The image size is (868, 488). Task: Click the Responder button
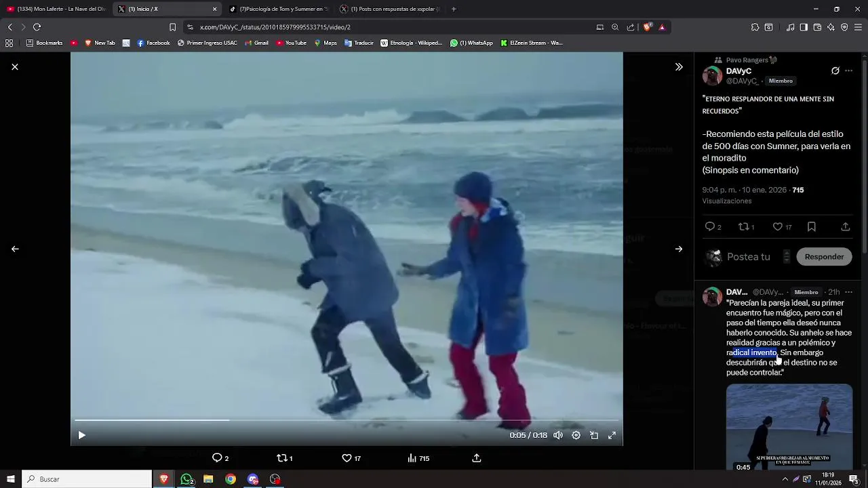pyautogui.click(x=824, y=257)
